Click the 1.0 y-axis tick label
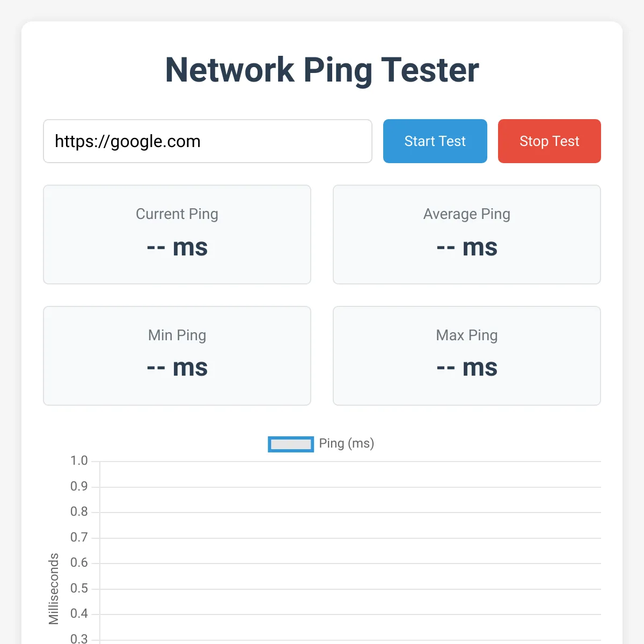 79,461
